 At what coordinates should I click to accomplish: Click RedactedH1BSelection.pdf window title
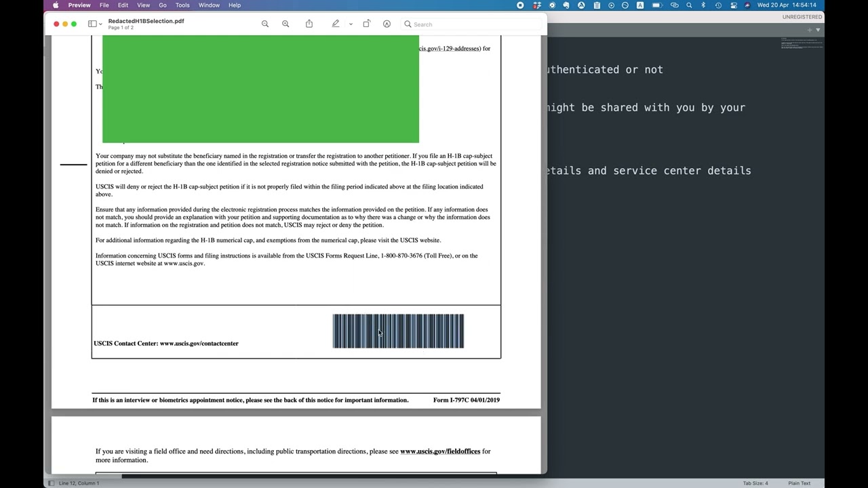tap(146, 21)
